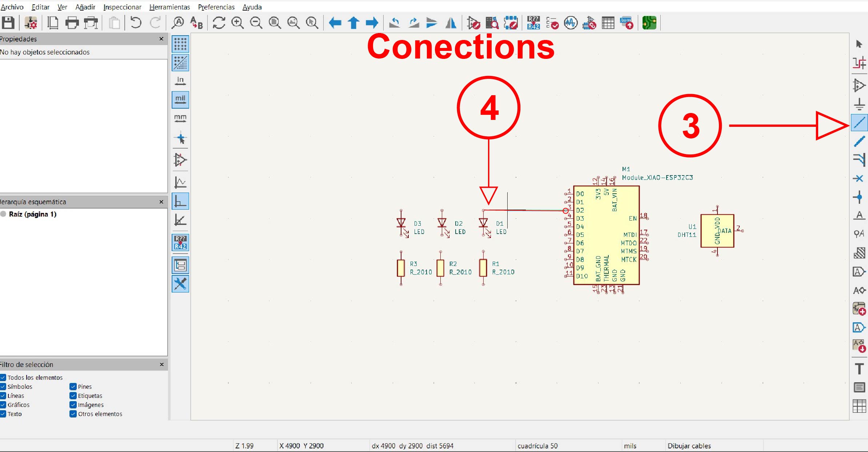Viewport: 868px width, 452px height.
Task: Open the Herramientas menu
Action: tap(169, 7)
